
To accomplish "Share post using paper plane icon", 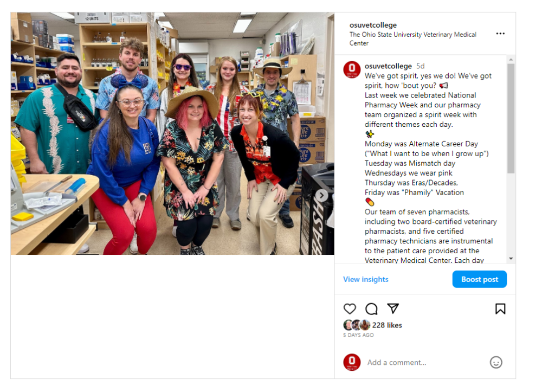I will click(393, 309).
